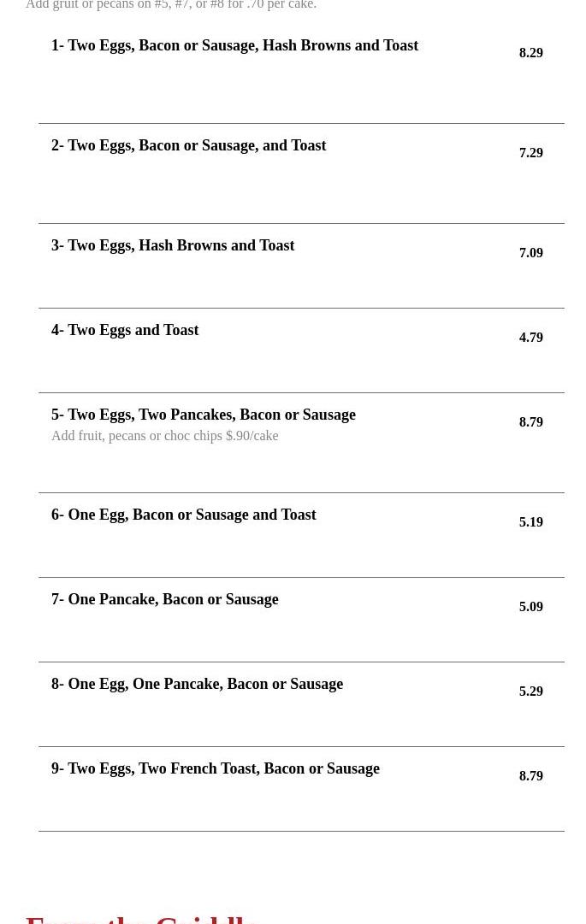Open '5- Two Eggs, Two Pancakes, Bacon or Sausage'
The height and width of the screenshot is (924, 586).
click(x=204, y=415)
